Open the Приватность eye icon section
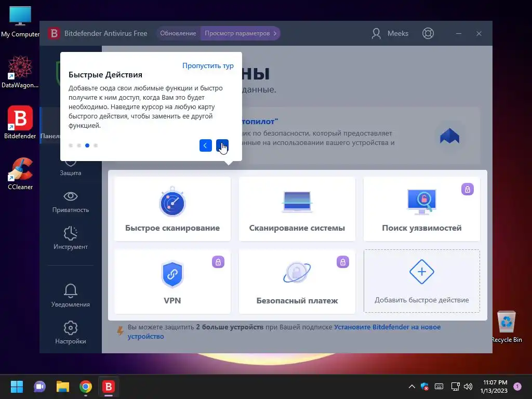Viewport: 532px width, 399px height. pyautogui.click(x=71, y=196)
